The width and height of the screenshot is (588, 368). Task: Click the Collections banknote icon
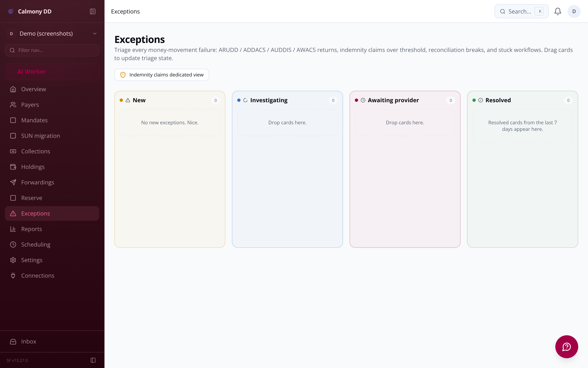pyautogui.click(x=13, y=151)
